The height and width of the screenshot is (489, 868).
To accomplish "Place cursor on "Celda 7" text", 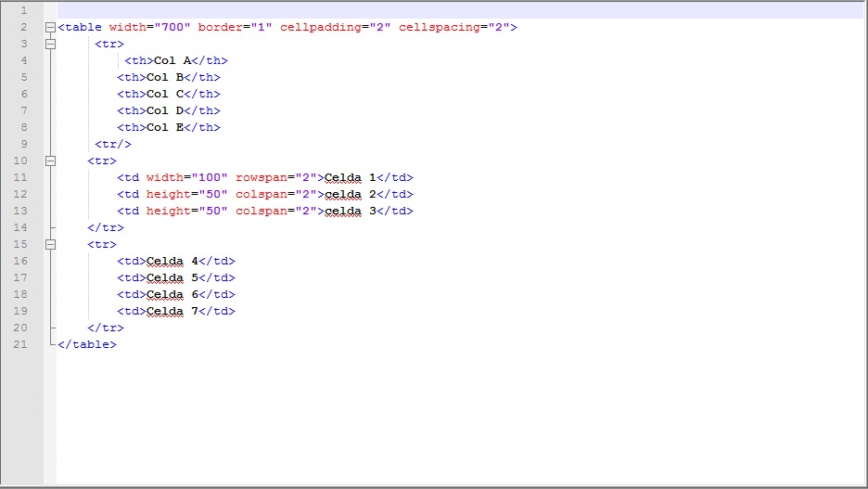I will (x=172, y=312).
